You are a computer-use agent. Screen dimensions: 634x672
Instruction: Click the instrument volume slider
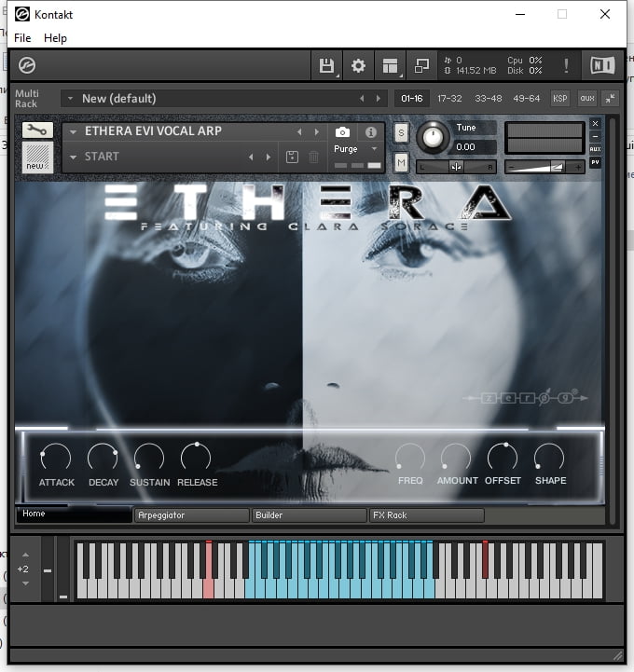coord(544,167)
